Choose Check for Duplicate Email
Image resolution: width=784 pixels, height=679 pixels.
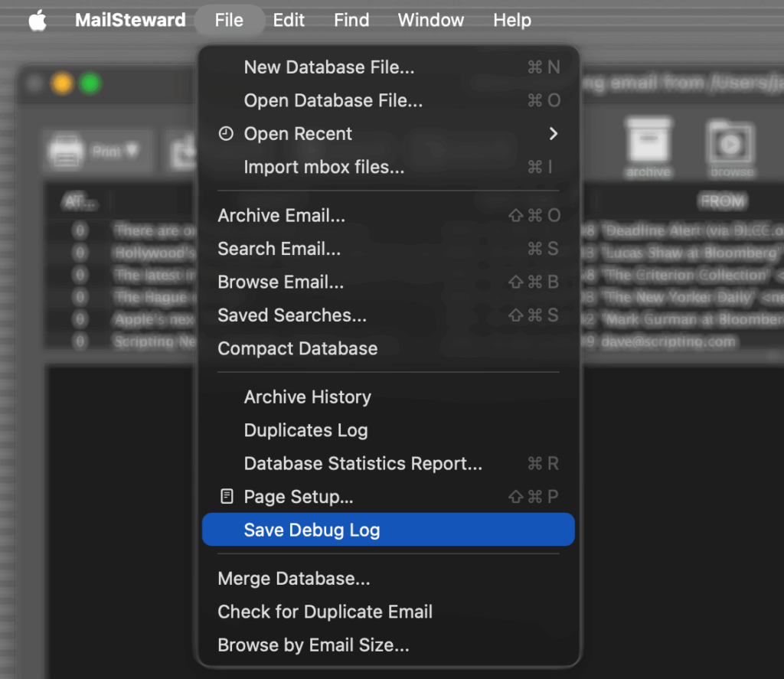325,612
